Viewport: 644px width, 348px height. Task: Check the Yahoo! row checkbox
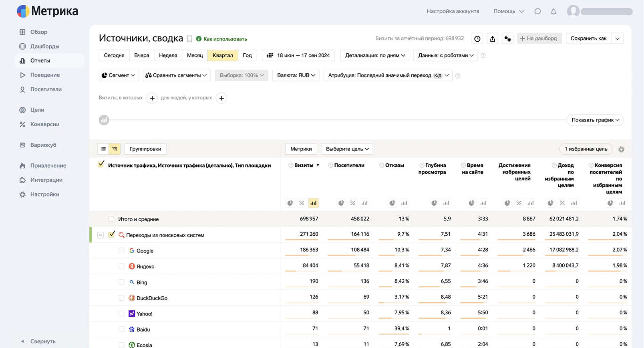coord(121,314)
